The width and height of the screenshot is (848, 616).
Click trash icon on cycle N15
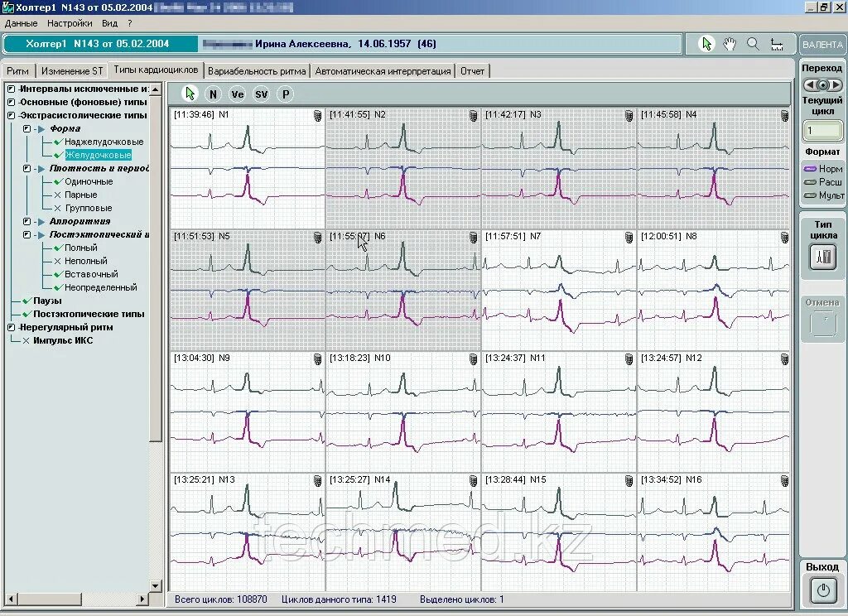629,481
